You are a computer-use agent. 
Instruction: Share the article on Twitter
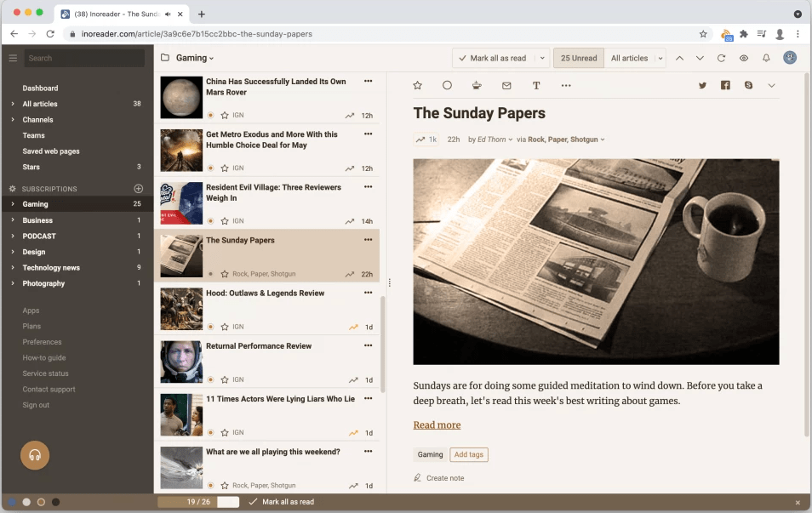702,85
